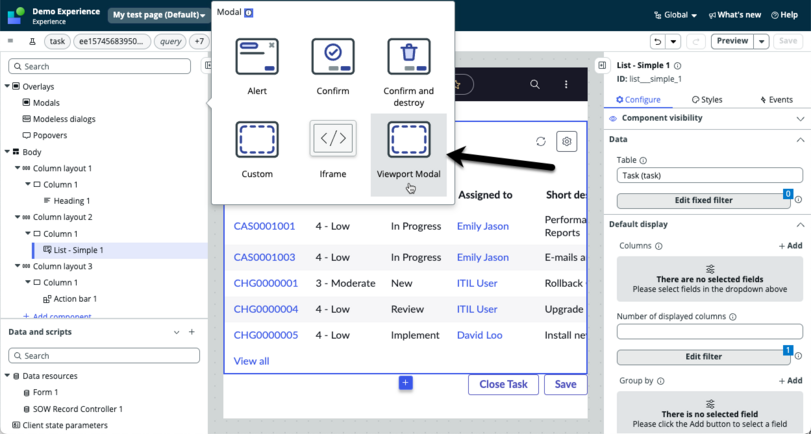This screenshot has height=434, width=811.
Task: Collapse the Body tree node
Action: coord(7,152)
